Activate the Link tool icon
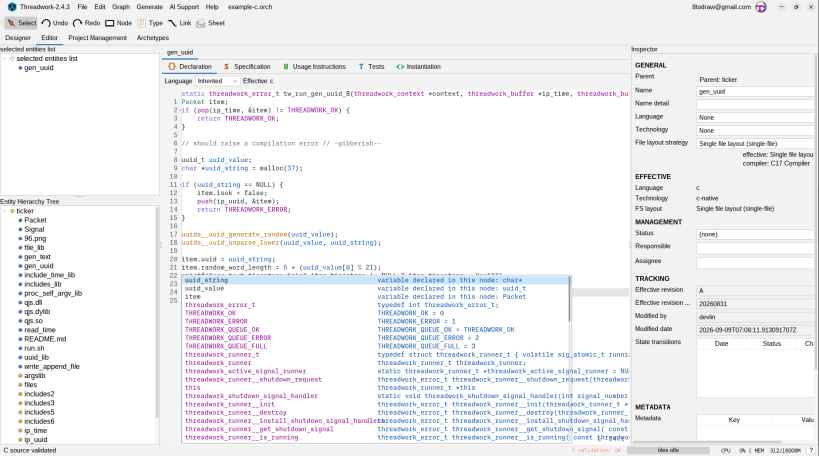819x456 pixels. (172, 23)
